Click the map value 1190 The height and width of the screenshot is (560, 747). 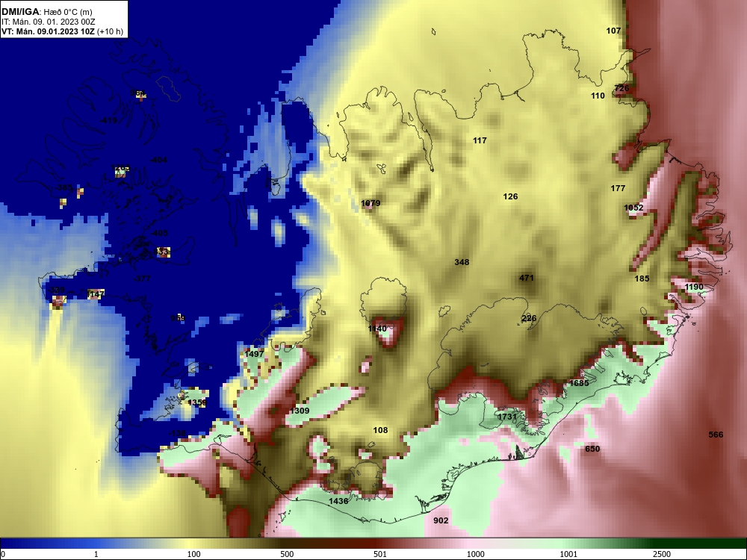pyautogui.click(x=694, y=287)
